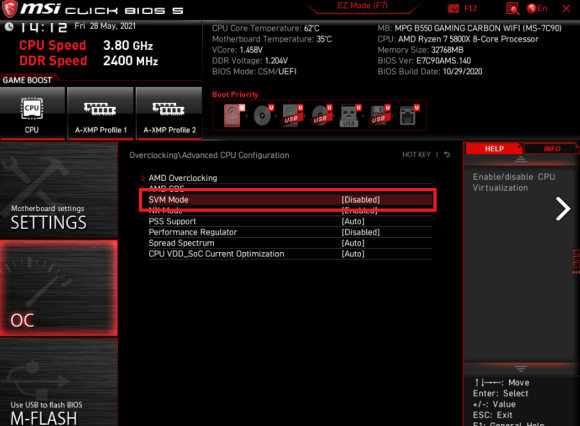Click the GAME BOOST label
The image size is (580, 426).
coord(27,80)
